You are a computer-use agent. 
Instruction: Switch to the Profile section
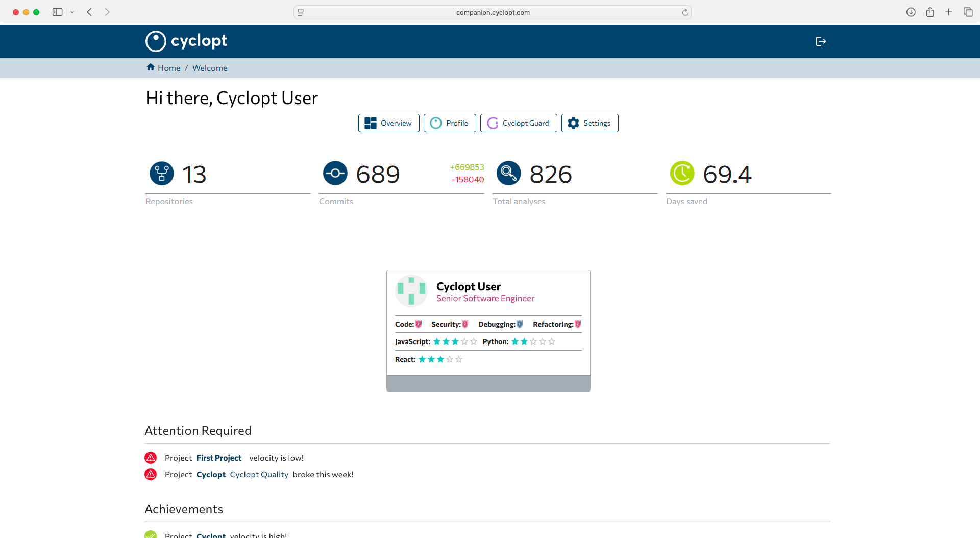(x=450, y=123)
